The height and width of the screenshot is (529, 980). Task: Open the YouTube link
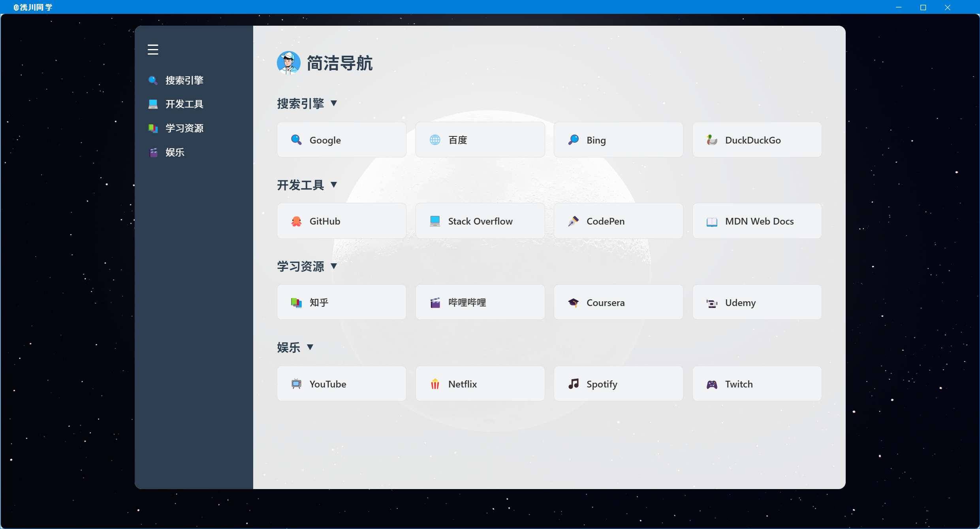[x=342, y=384]
